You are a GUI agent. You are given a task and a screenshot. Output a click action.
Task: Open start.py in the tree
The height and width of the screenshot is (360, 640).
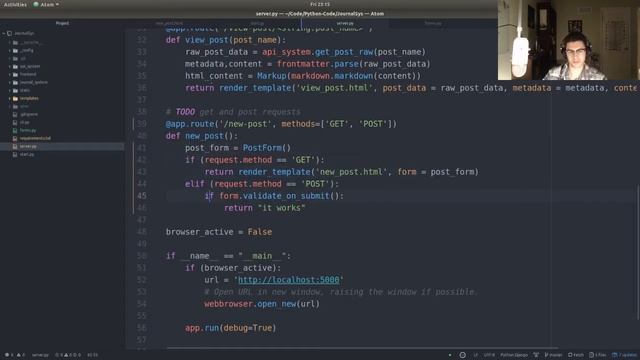pos(27,154)
